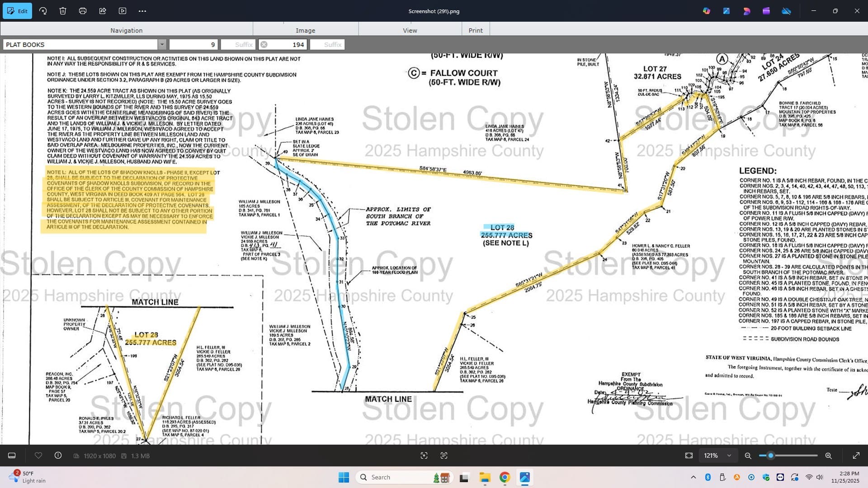Toggle the filmstrip view icon
The image size is (868, 488).
[12, 455]
